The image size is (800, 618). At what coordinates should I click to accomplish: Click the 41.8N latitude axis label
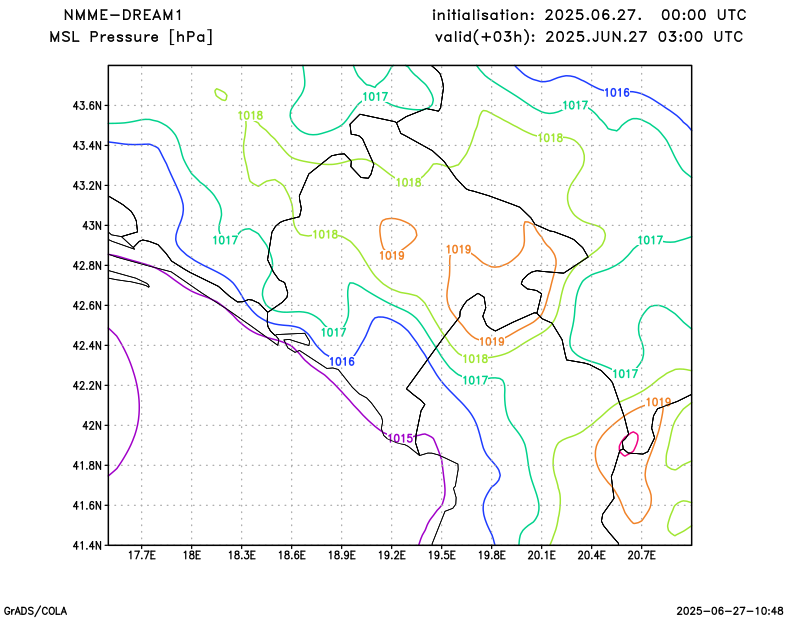click(87, 465)
